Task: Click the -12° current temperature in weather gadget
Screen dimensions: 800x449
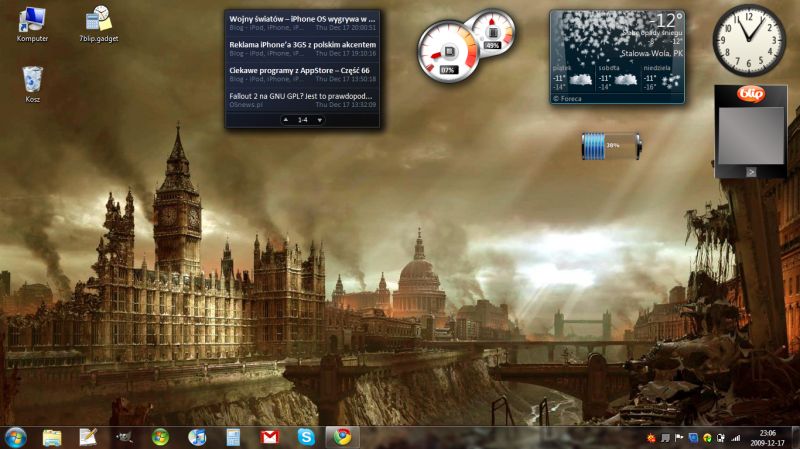Action: pyautogui.click(x=666, y=21)
